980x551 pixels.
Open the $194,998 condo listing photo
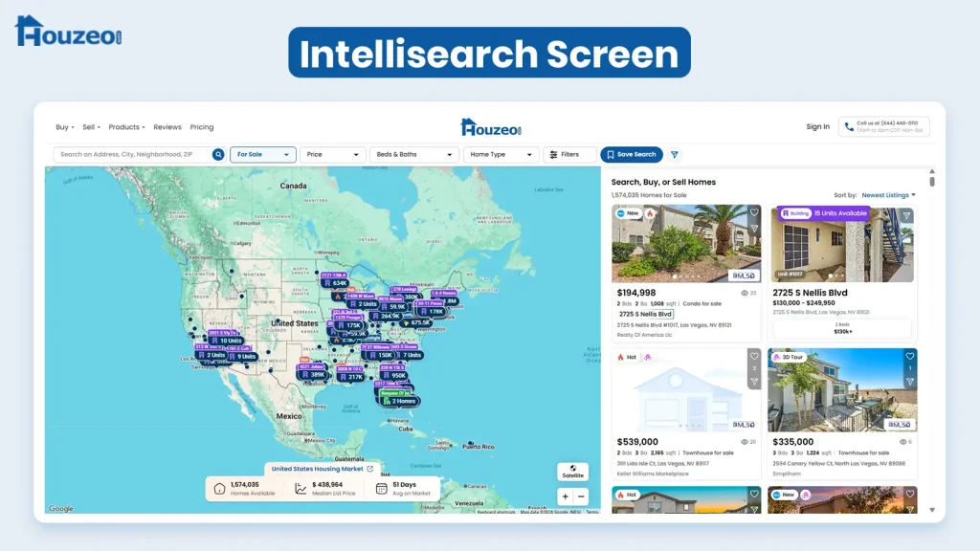686,244
